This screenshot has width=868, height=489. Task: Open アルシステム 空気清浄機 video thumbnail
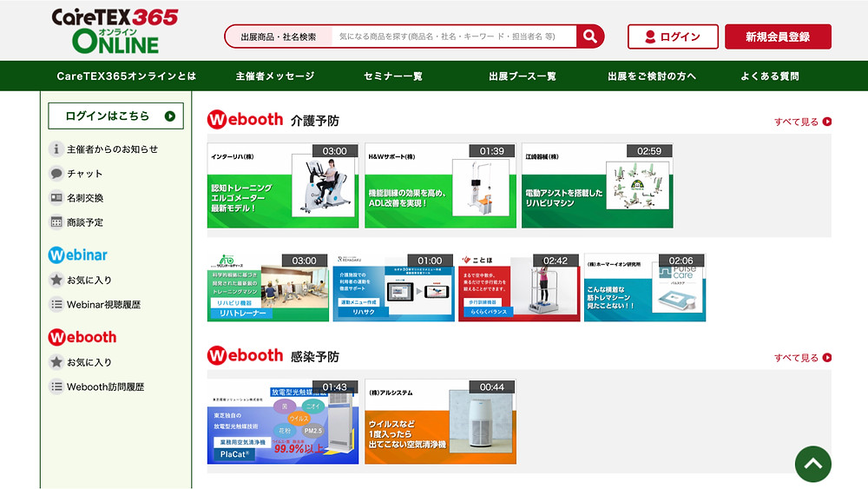pyautogui.click(x=440, y=421)
